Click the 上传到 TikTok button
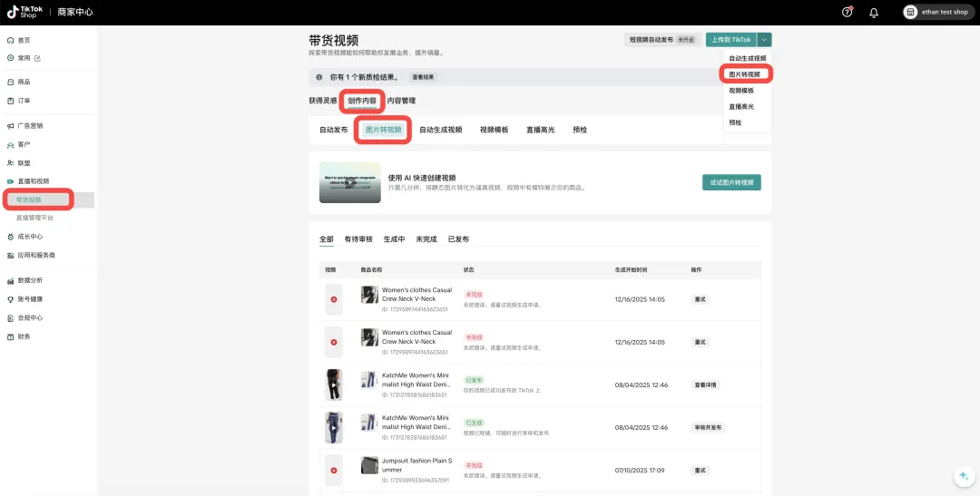Viewport: 980px width, 496px height. tap(731, 39)
